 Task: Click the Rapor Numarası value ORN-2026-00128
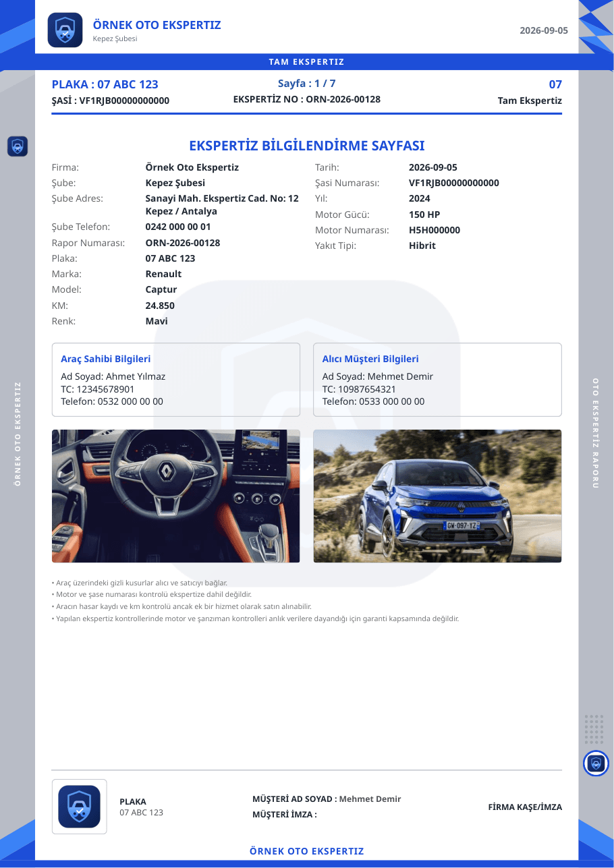point(183,243)
